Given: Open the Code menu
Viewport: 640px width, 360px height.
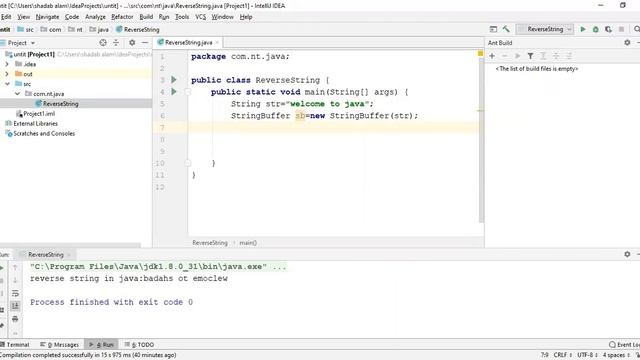Looking at the screenshot, I should pos(72,17).
